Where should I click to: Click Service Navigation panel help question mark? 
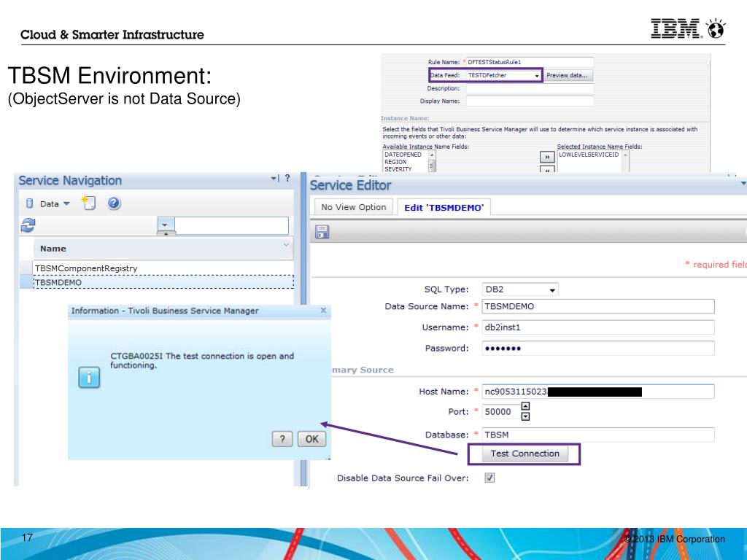(287, 178)
